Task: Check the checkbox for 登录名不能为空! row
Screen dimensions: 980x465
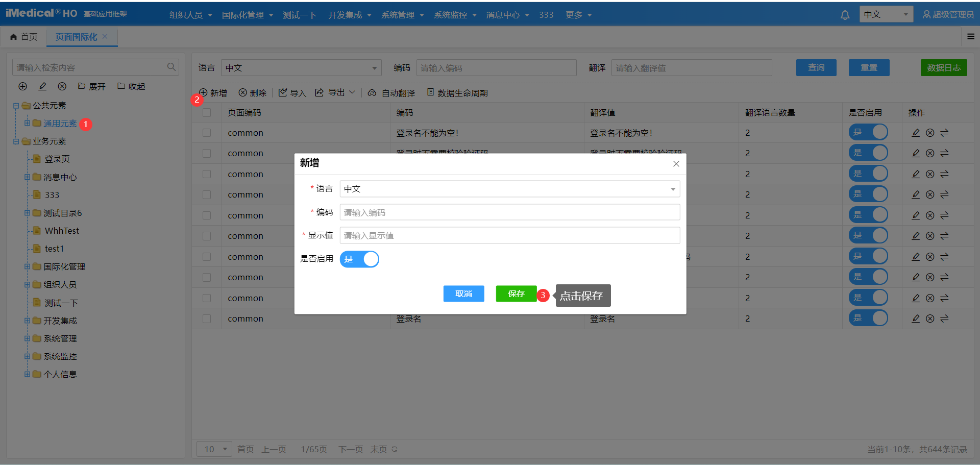Action: 207,133
